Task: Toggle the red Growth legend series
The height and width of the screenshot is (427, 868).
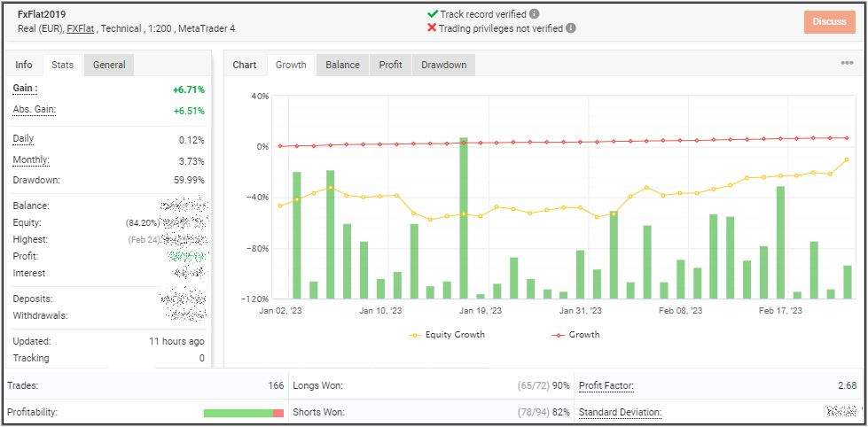Action: point(575,335)
